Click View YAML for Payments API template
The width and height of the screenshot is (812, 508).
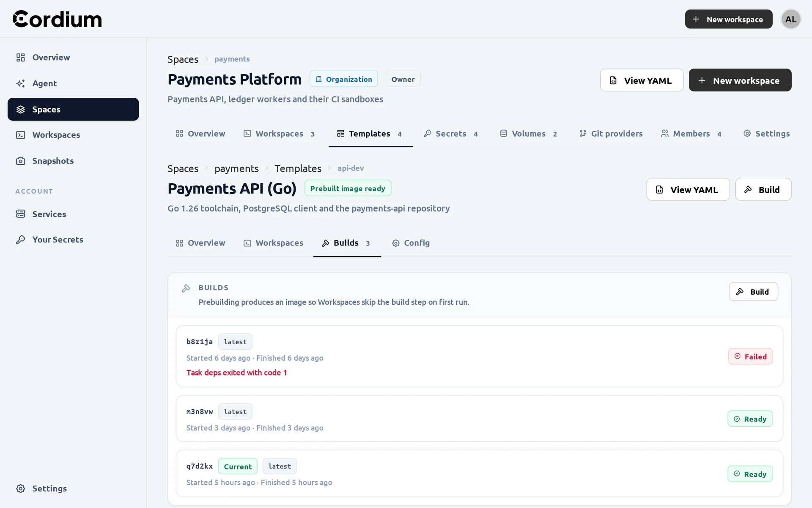(688, 189)
